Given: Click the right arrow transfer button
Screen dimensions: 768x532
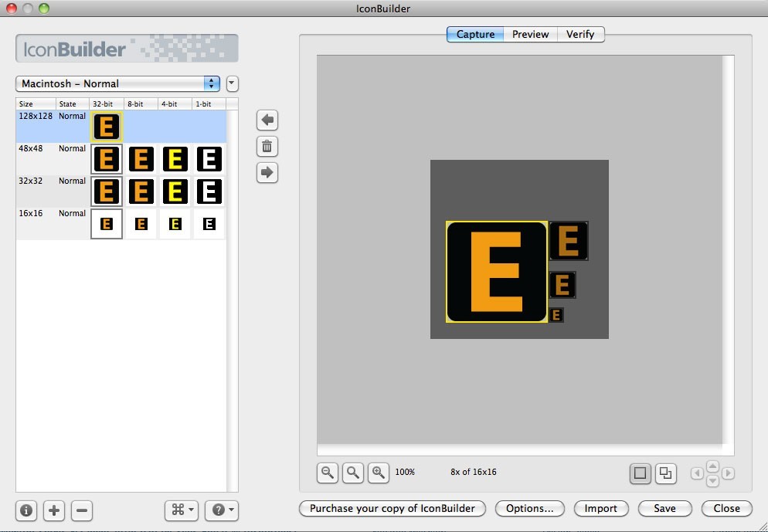Looking at the screenshot, I should (x=267, y=172).
